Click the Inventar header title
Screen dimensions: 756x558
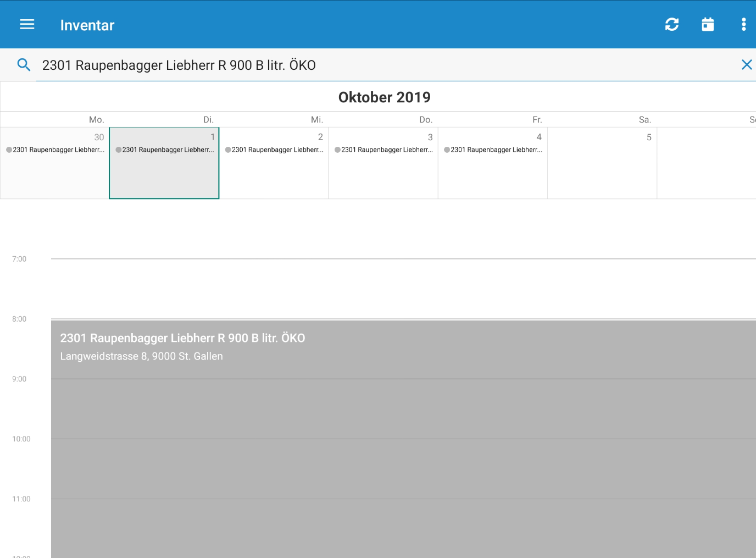[x=87, y=25]
